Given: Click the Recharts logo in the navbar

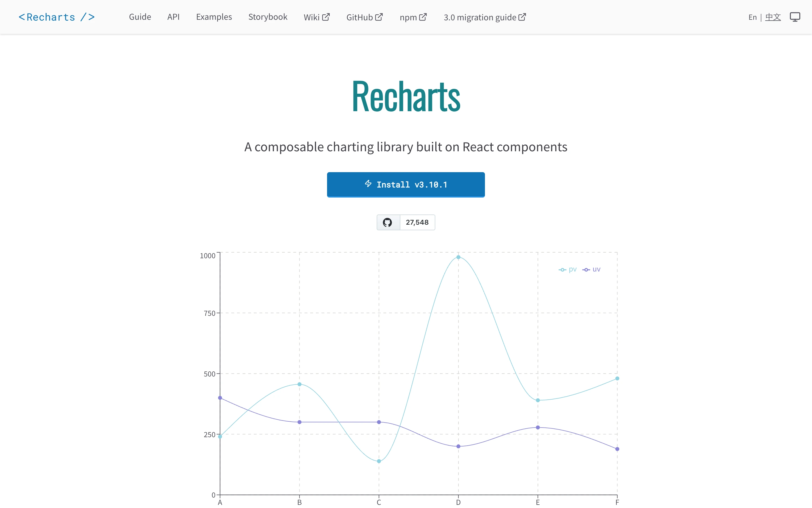Looking at the screenshot, I should 57,17.
